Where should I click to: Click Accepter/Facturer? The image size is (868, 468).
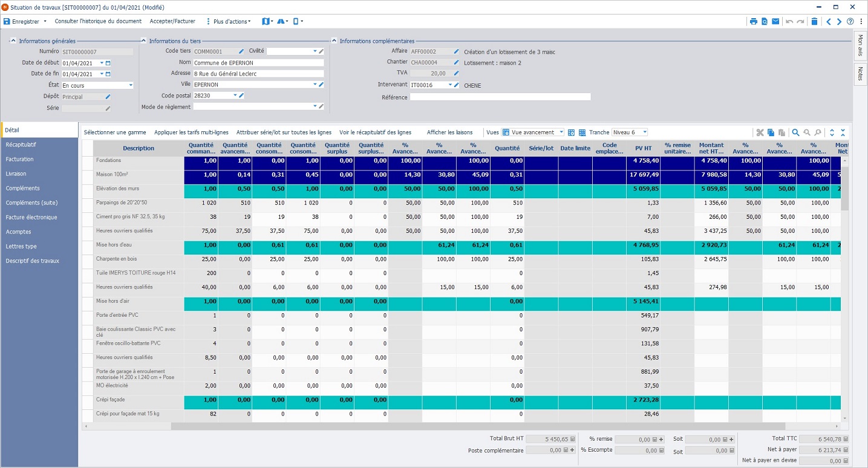[172, 21]
